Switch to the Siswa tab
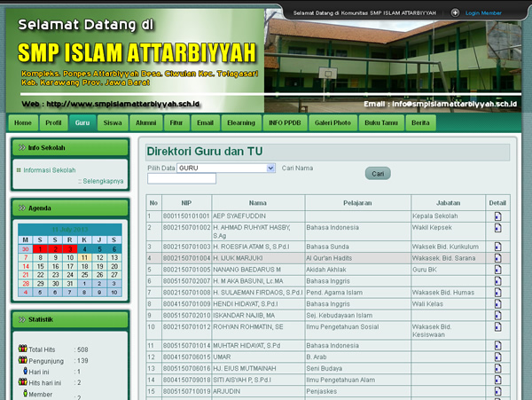This screenshot has width=532, height=400. pos(113,122)
